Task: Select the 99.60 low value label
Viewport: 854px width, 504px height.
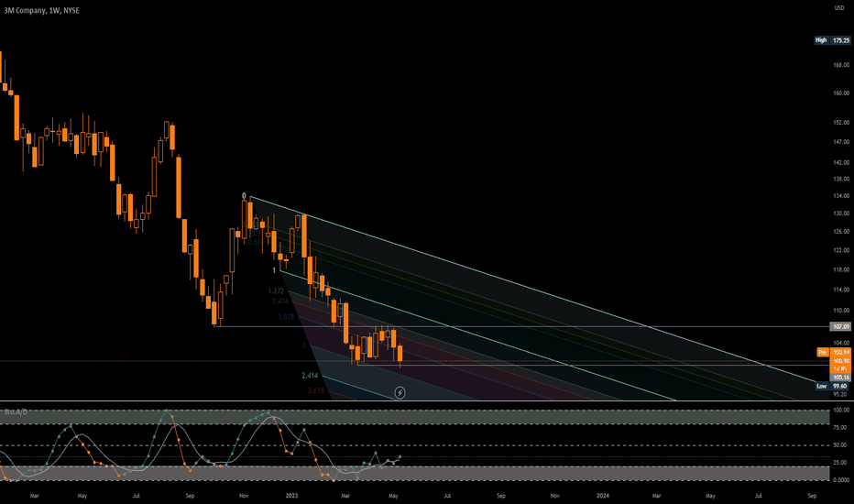Action: coord(840,386)
